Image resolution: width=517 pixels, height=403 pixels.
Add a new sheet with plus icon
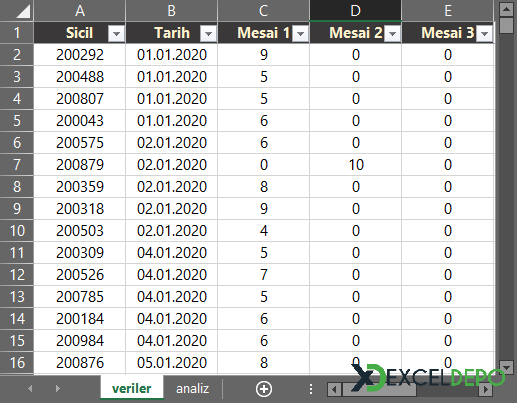pyautogui.click(x=264, y=389)
